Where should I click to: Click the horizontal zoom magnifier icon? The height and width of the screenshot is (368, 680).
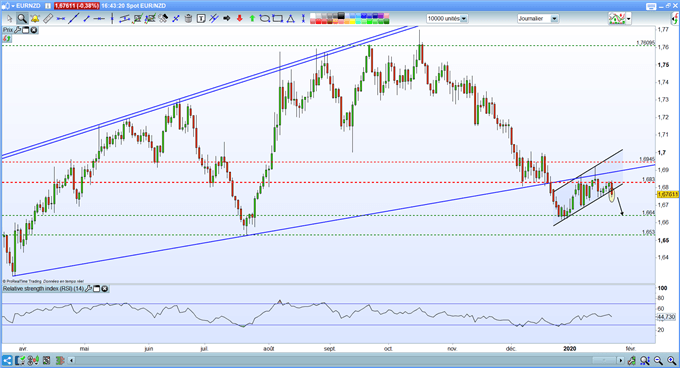click(645, 360)
